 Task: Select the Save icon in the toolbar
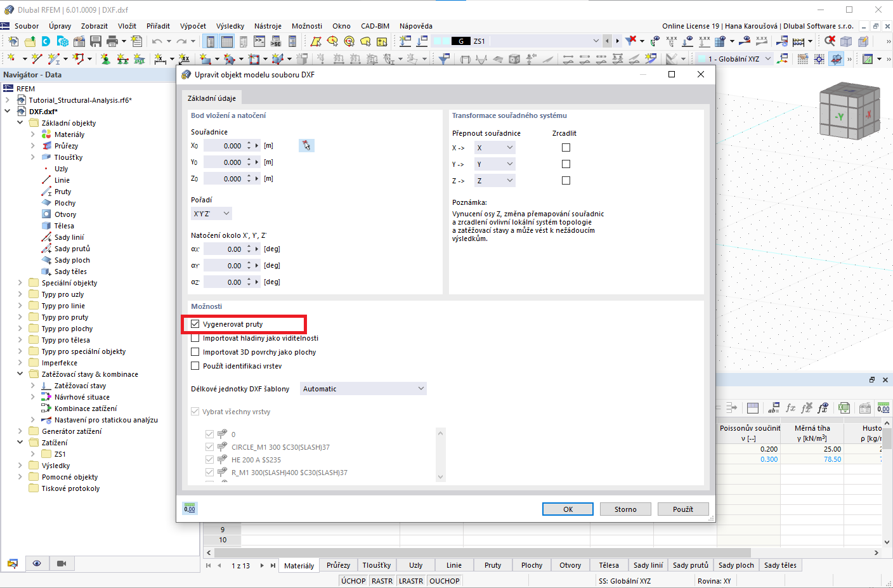click(x=96, y=41)
